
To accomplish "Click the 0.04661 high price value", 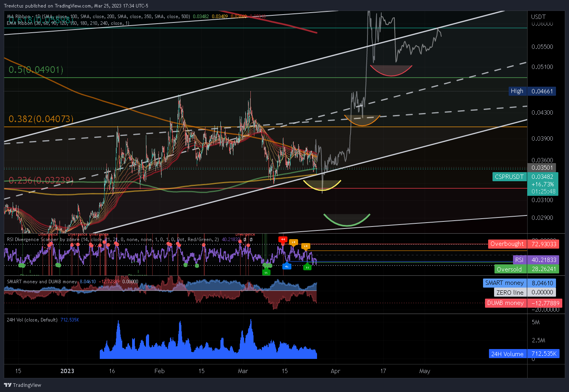I will 542,91.
